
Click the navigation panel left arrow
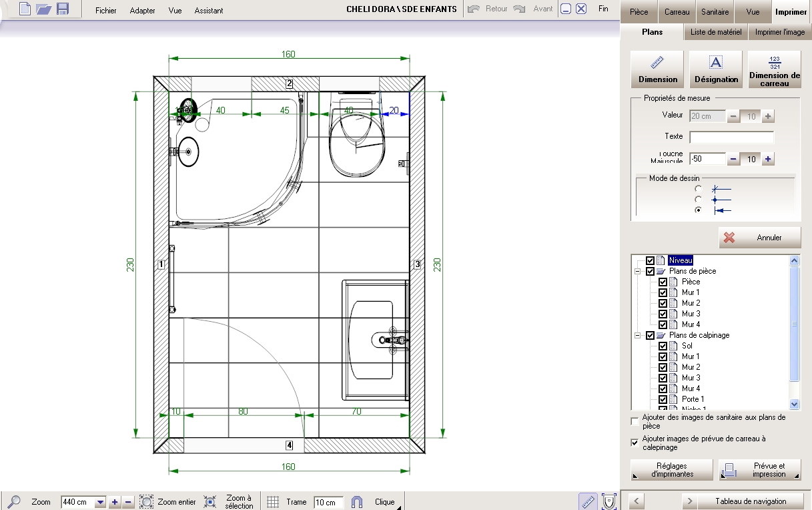coord(637,501)
